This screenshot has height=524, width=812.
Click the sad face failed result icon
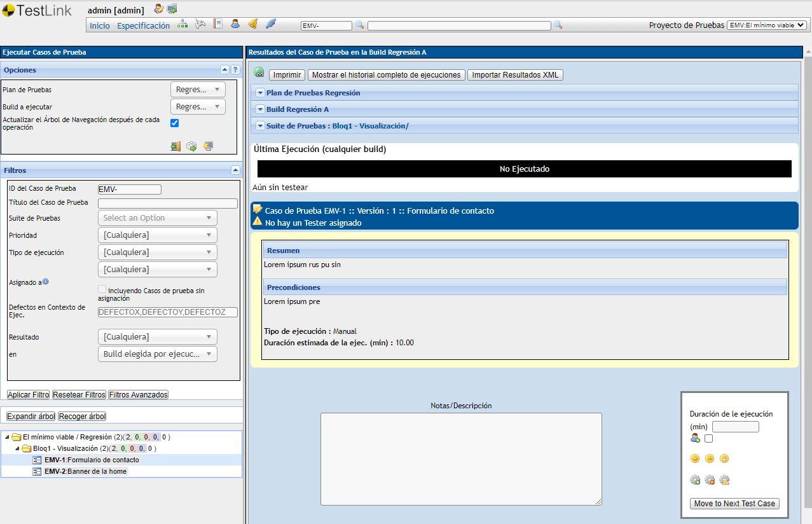point(710,459)
